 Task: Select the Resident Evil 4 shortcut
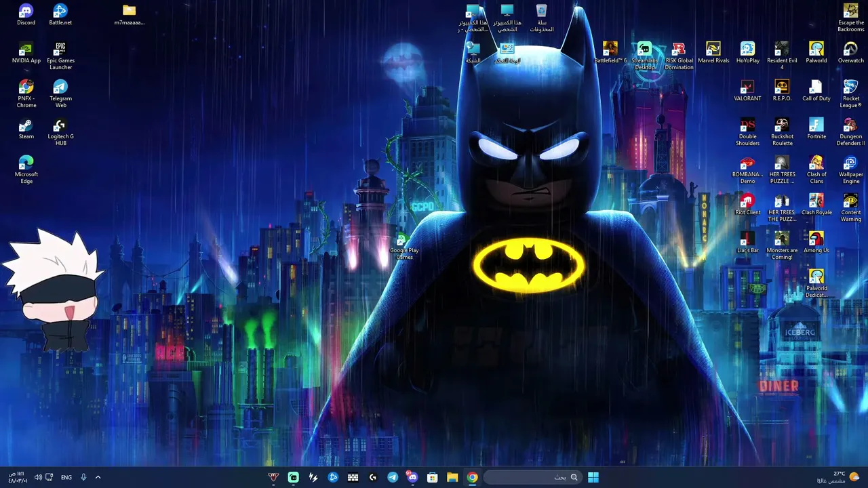(x=782, y=56)
